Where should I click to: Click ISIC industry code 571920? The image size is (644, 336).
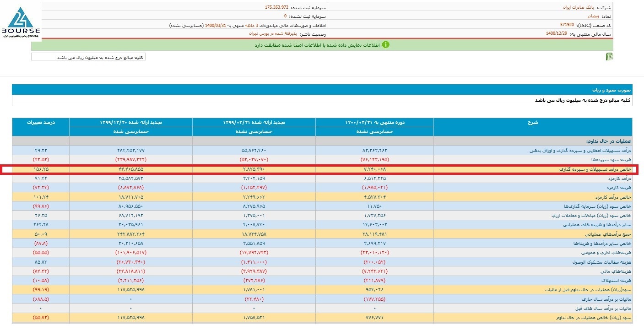tap(567, 25)
